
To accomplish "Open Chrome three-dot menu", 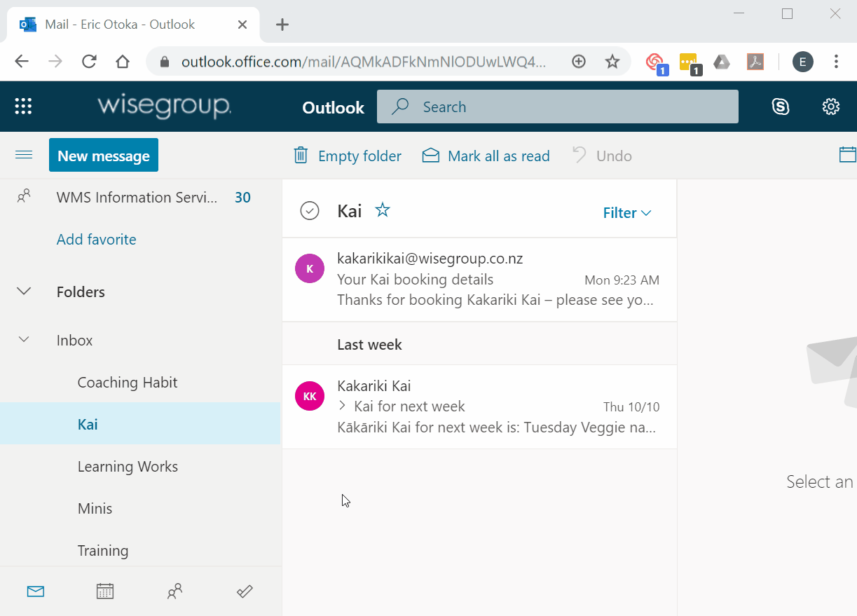I will (x=836, y=62).
